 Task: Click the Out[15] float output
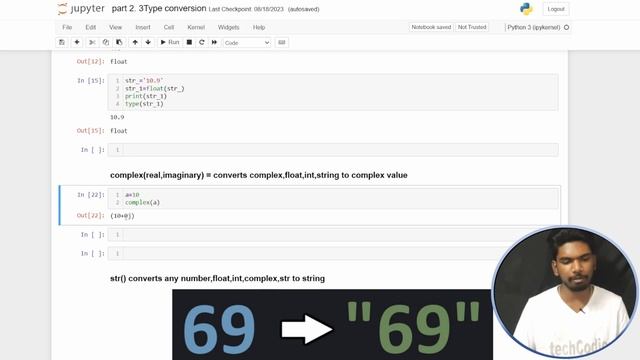(119, 131)
